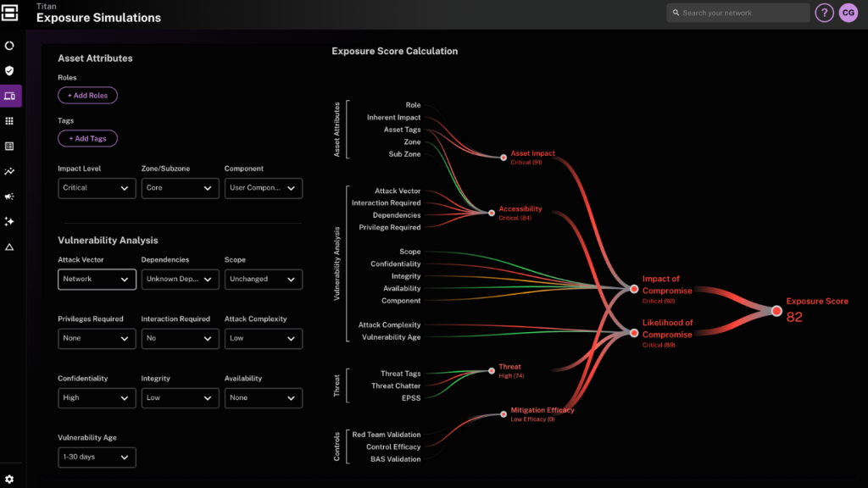Click the trend chart icon in sidebar
This screenshot has height=488, width=868.
coord(10,171)
